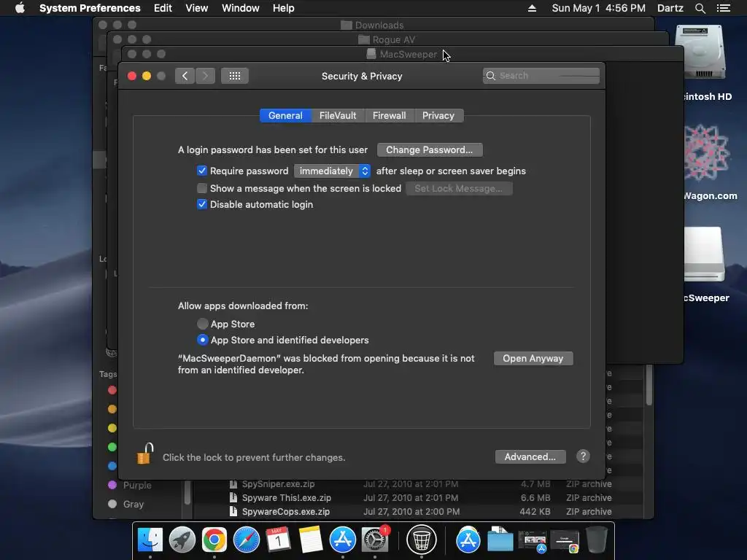Select SpySniper.exe.zip file in Finder
The image size is (747, 560).
tap(278, 484)
